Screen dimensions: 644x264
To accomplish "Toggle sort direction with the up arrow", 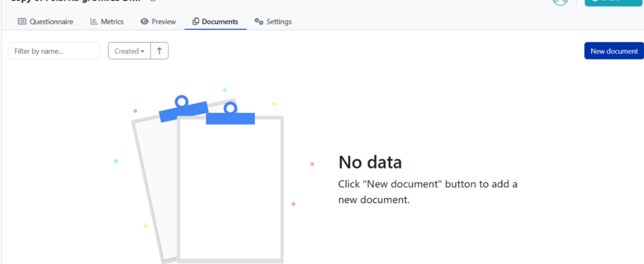I will point(159,51).
